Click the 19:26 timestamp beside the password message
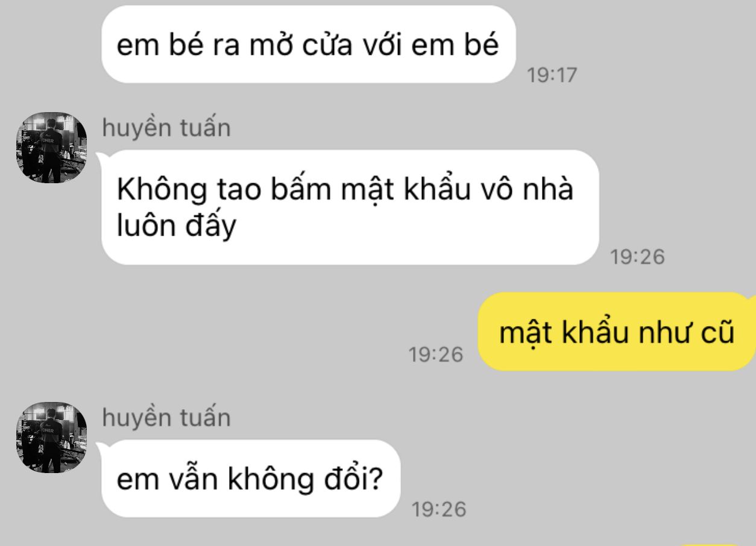The height and width of the screenshot is (546, 756). [x=637, y=257]
